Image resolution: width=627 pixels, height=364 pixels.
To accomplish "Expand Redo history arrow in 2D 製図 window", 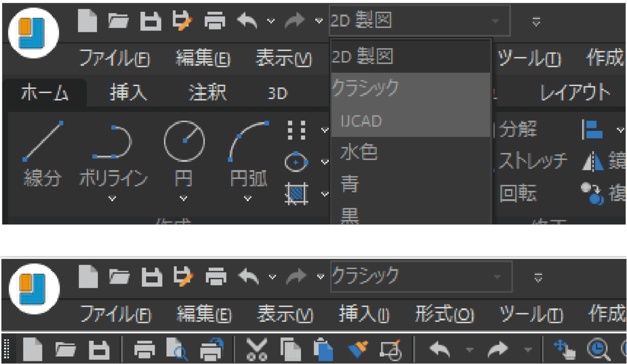I will tap(319, 21).
